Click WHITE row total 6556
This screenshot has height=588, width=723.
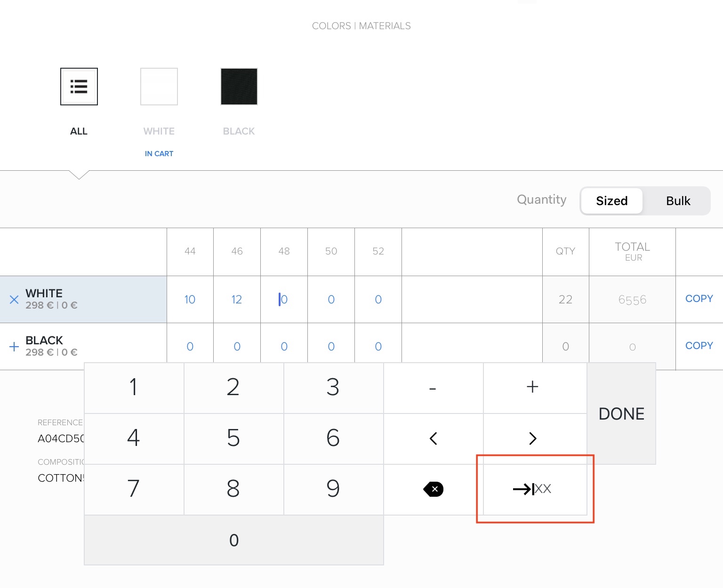(632, 300)
